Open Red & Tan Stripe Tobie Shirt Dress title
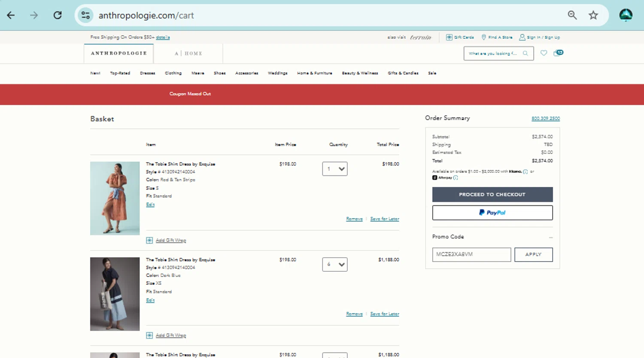Image resolution: width=644 pixels, height=358 pixels. click(x=180, y=164)
